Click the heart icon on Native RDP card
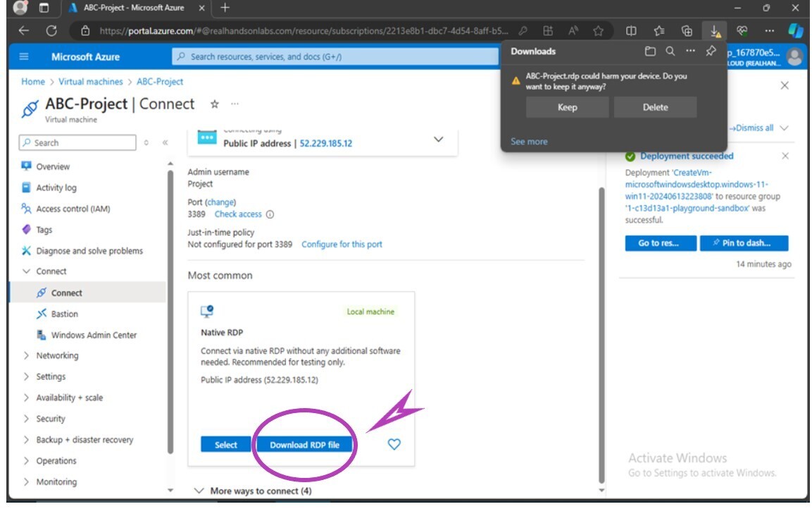812x516 pixels. 394,444
